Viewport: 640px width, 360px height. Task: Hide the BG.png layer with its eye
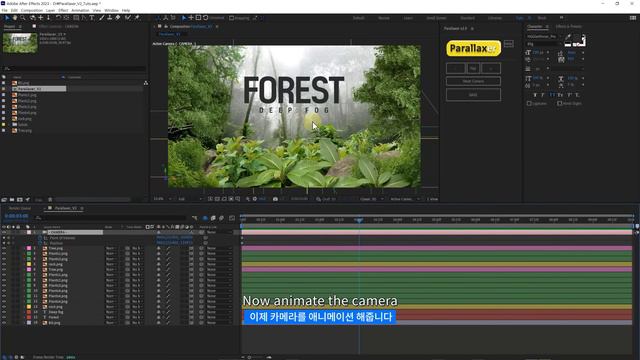point(4,323)
